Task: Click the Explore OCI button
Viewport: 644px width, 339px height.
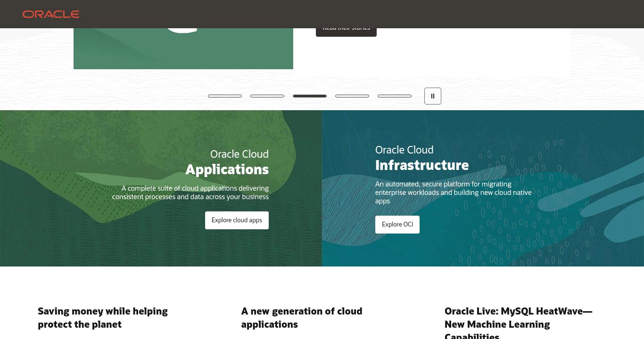Action: tap(397, 225)
